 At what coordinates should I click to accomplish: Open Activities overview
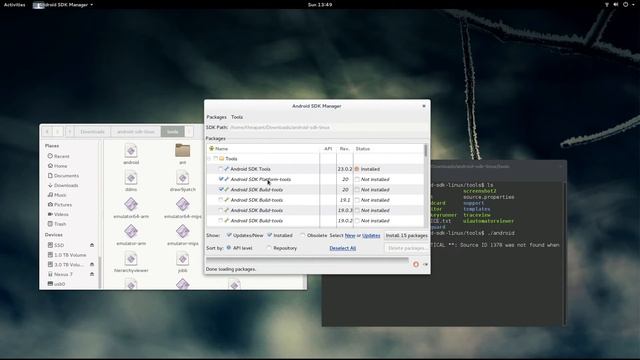14,4
